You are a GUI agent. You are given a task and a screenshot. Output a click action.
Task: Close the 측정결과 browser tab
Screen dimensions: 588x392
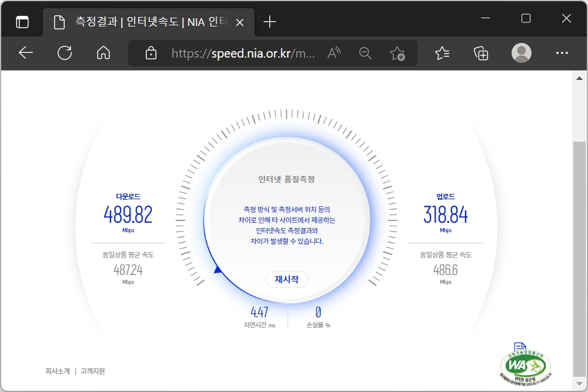(240, 23)
